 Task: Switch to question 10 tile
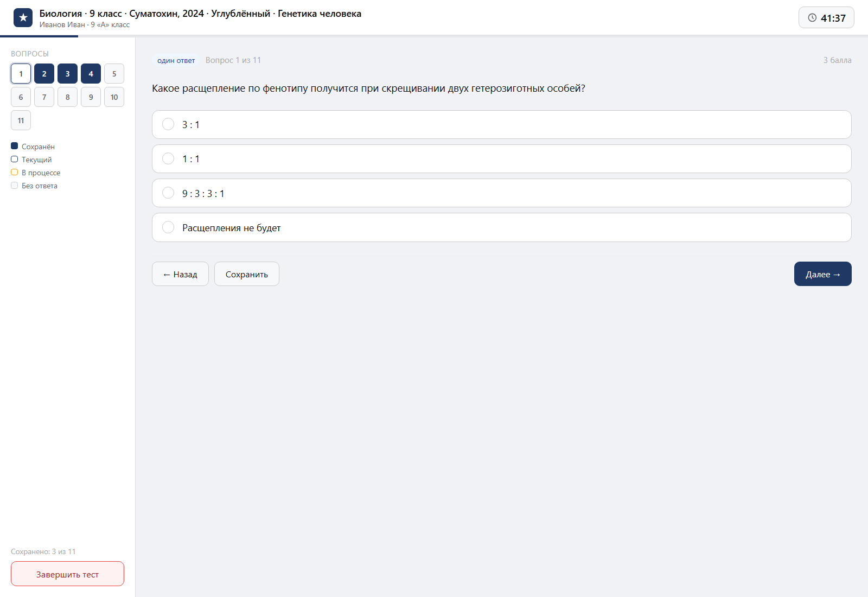pos(114,97)
